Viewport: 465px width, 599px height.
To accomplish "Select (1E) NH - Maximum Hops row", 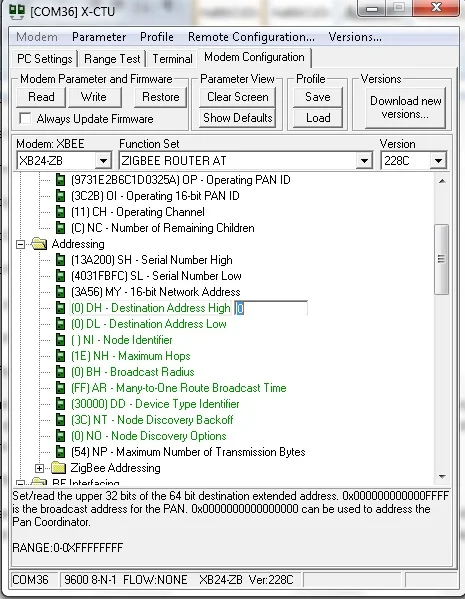I will (x=131, y=356).
